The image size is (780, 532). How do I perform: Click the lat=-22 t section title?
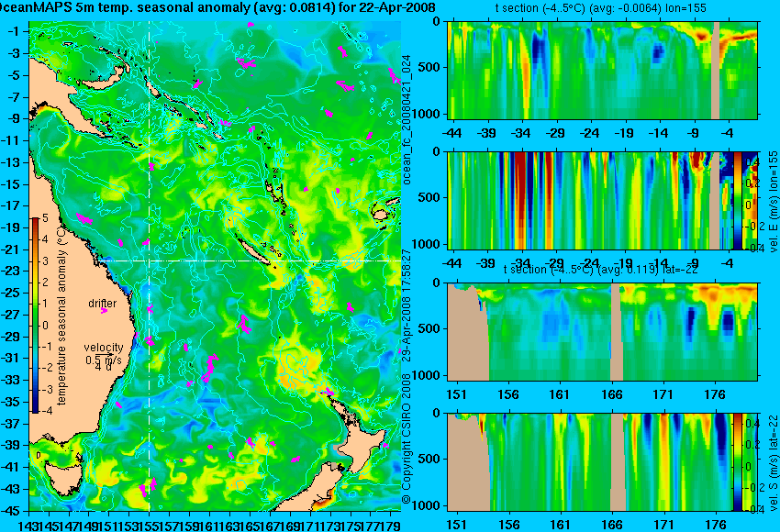coord(600,270)
